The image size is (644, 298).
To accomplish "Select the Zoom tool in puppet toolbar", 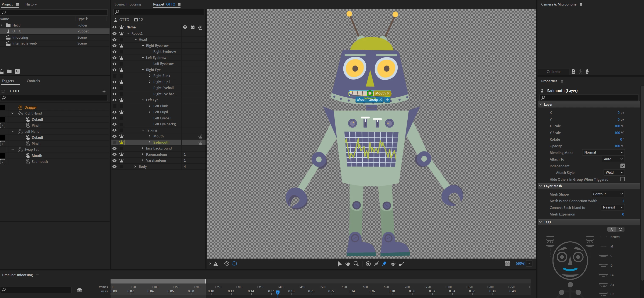I will (x=356, y=264).
